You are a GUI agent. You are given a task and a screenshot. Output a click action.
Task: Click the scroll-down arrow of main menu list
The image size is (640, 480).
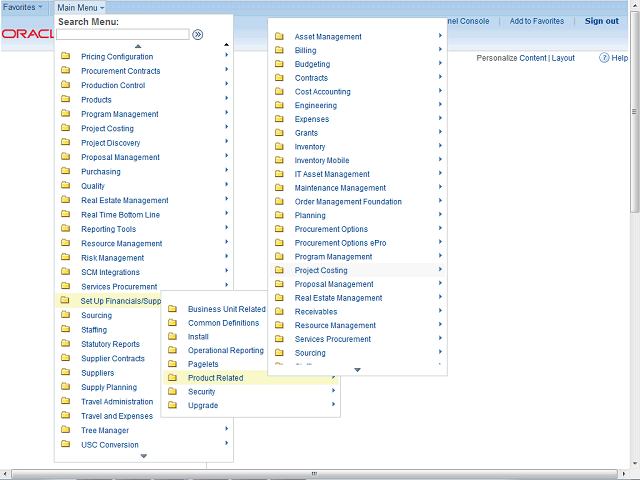[x=144, y=456]
